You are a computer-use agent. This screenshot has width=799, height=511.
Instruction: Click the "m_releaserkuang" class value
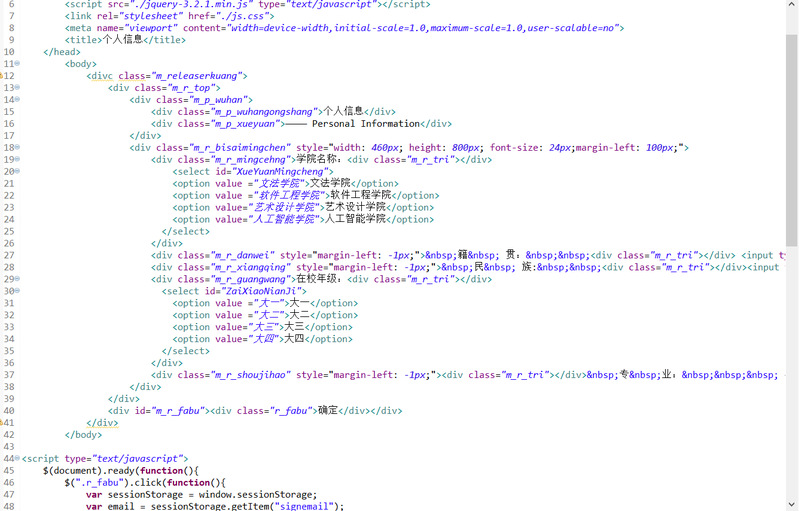point(196,76)
